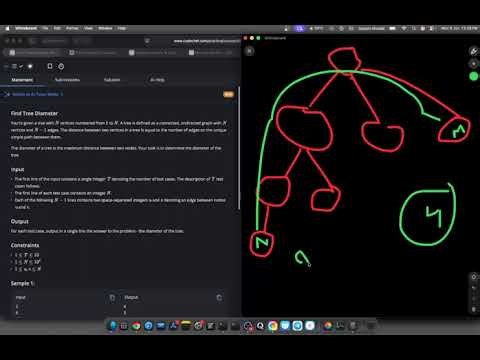The height and width of the screenshot is (360, 480).
Task: Click the timer icon above the Statement tab
Action: pyautogui.click(x=61, y=66)
